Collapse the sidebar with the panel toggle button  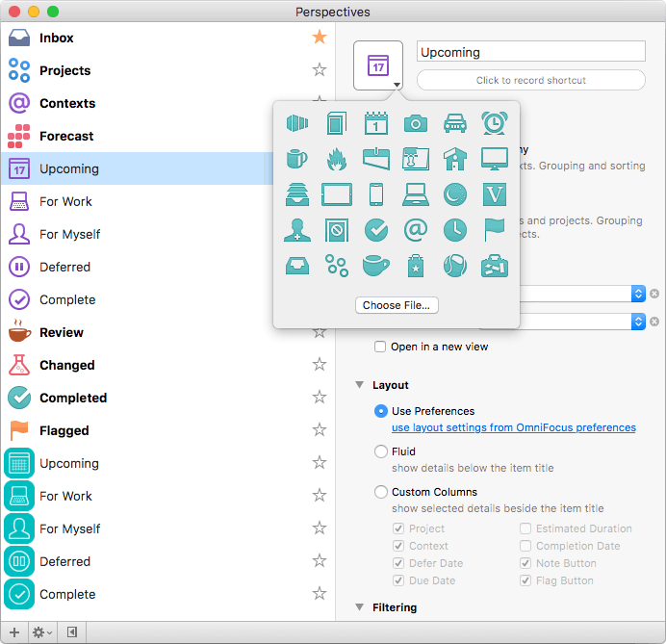pos(72,632)
